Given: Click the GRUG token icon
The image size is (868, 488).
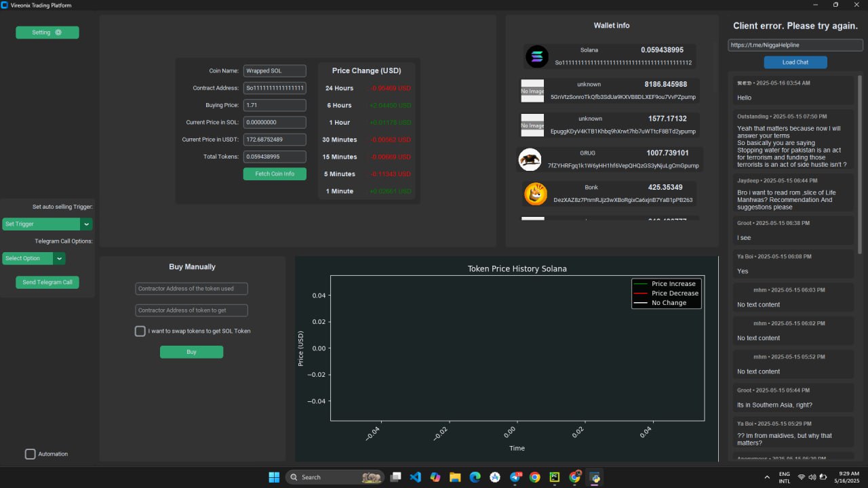Looking at the screenshot, I should (x=530, y=159).
